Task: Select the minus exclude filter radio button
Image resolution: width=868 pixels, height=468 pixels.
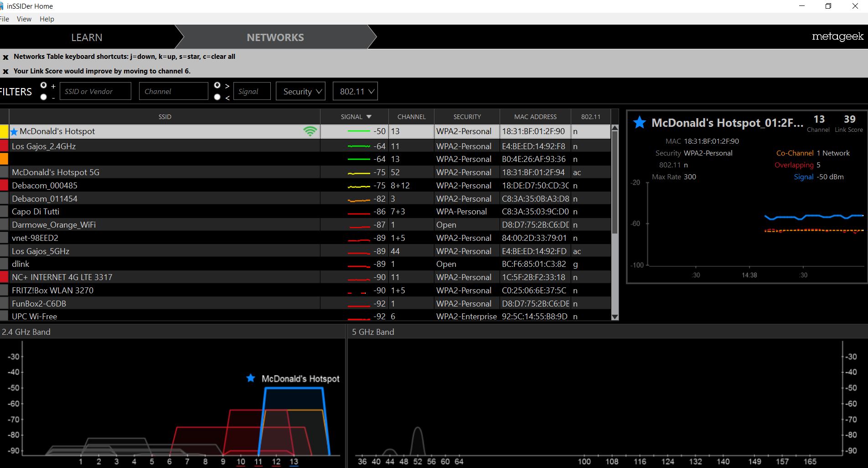Action: (x=44, y=97)
